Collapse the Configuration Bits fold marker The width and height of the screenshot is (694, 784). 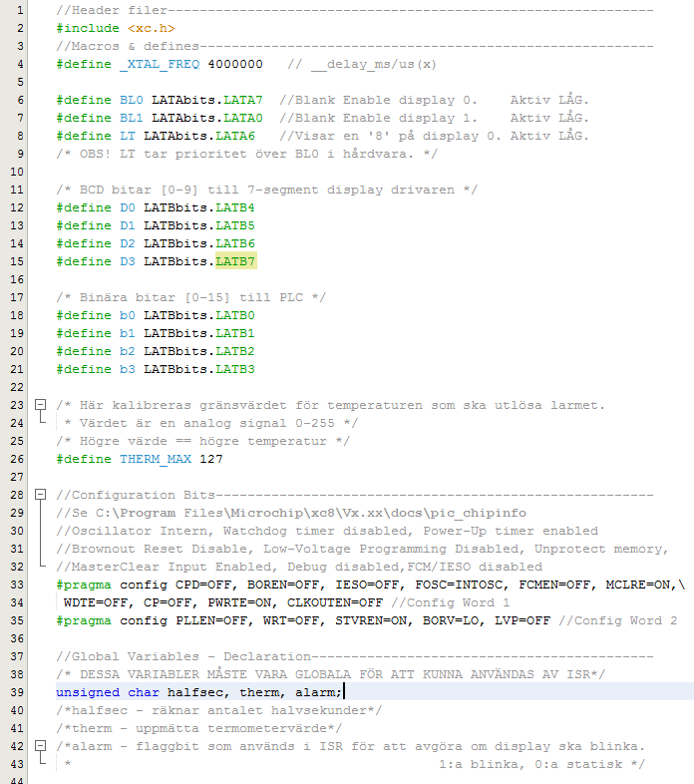(41, 495)
